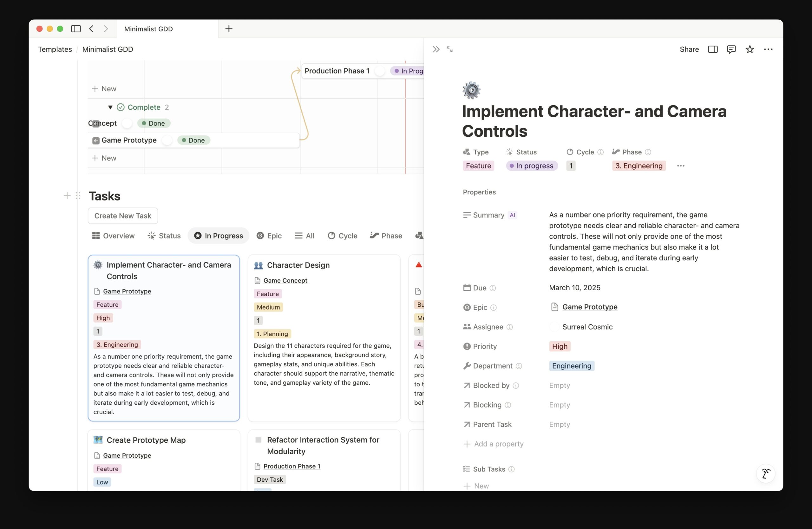Collapse the Complete group triangle
This screenshot has width=812, height=529.
click(x=110, y=108)
